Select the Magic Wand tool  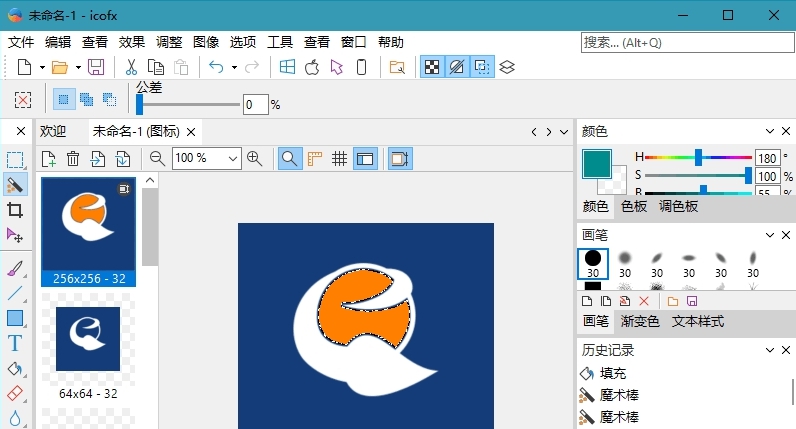[15, 185]
